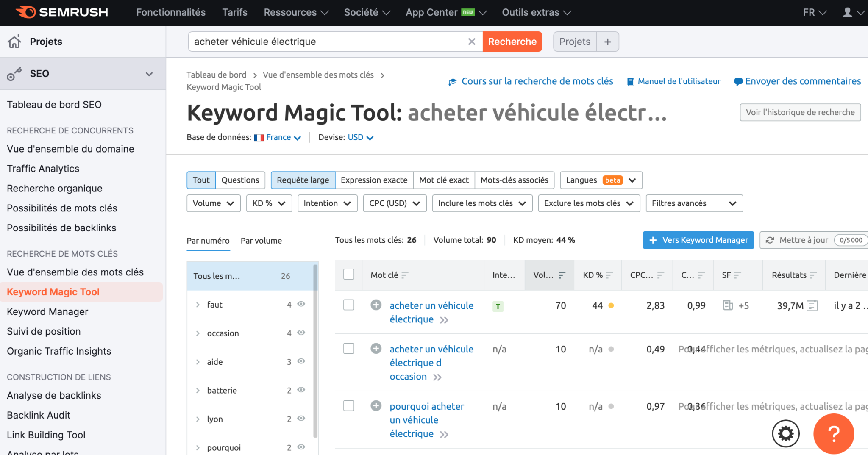Add 'pourquoi acheter un véhicule électrique' plus icon
Screen dimensions: 868x455
376,406
